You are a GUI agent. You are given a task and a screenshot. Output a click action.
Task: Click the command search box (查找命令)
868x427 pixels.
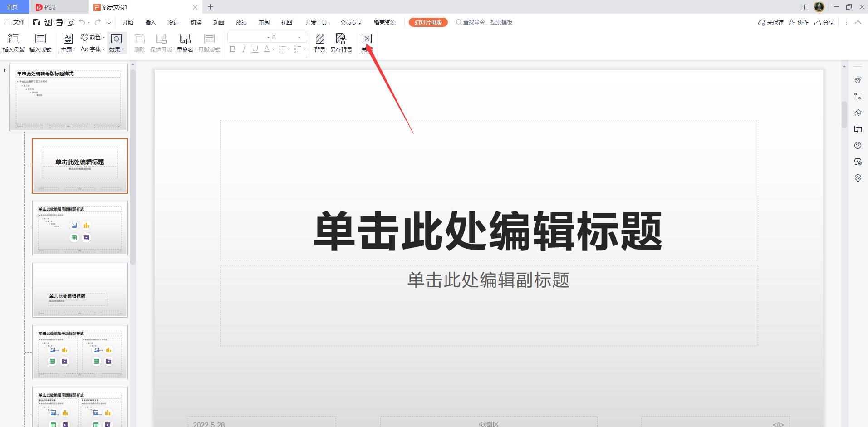(x=485, y=22)
